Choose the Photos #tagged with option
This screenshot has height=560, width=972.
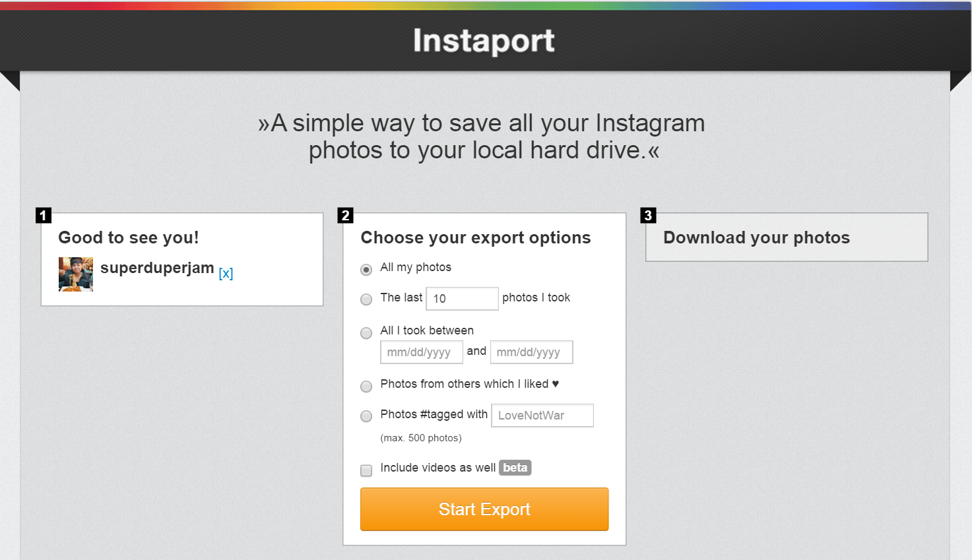click(366, 416)
